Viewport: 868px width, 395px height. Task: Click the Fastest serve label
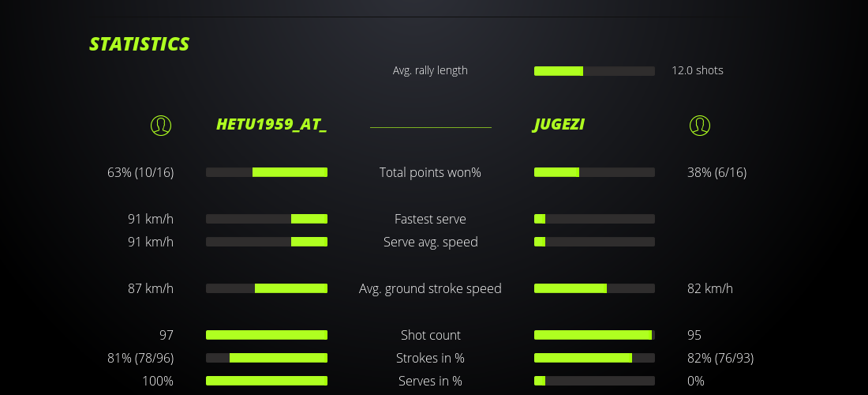(430, 219)
